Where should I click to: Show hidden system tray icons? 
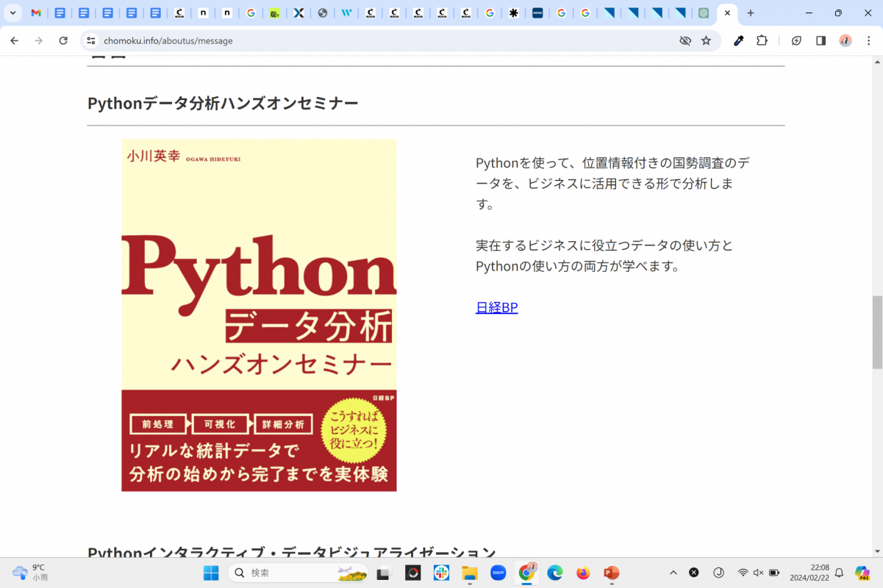pos(673,573)
